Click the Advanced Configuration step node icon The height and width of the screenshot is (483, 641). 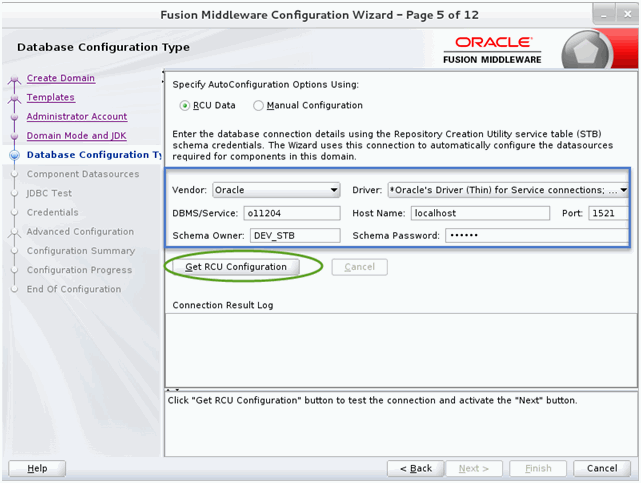15,233
